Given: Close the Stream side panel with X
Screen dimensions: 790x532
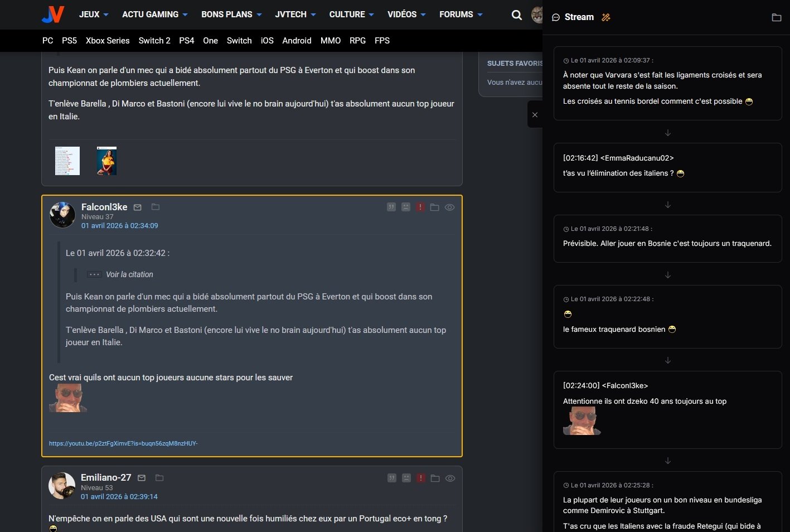Looking at the screenshot, I should (x=535, y=115).
